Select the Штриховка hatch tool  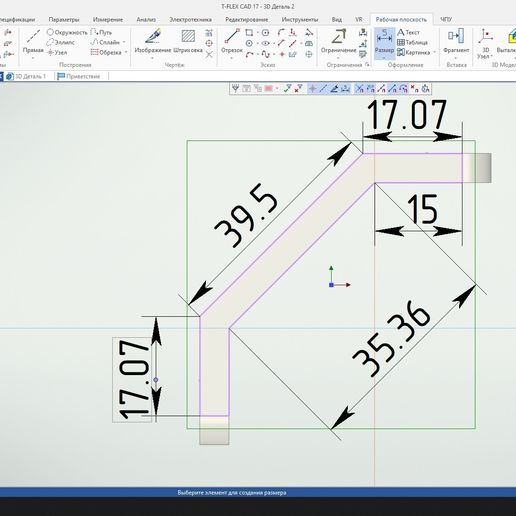(x=188, y=41)
